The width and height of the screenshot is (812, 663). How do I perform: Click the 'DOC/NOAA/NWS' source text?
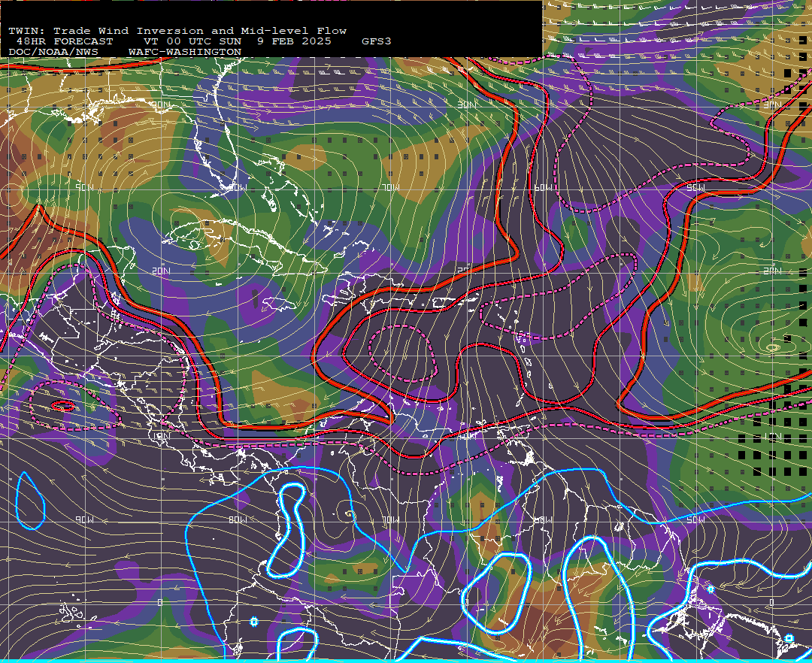pyautogui.click(x=53, y=53)
